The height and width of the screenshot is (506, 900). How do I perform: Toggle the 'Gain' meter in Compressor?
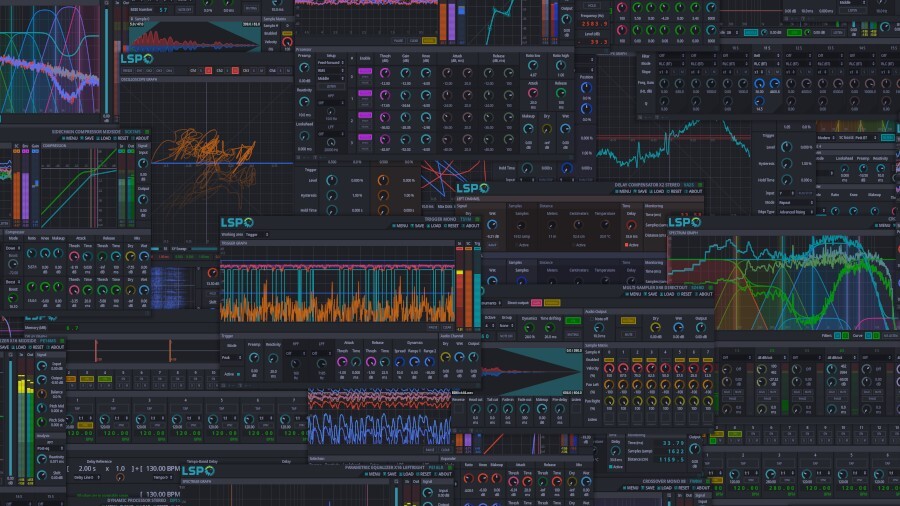(x=36, y=151)
